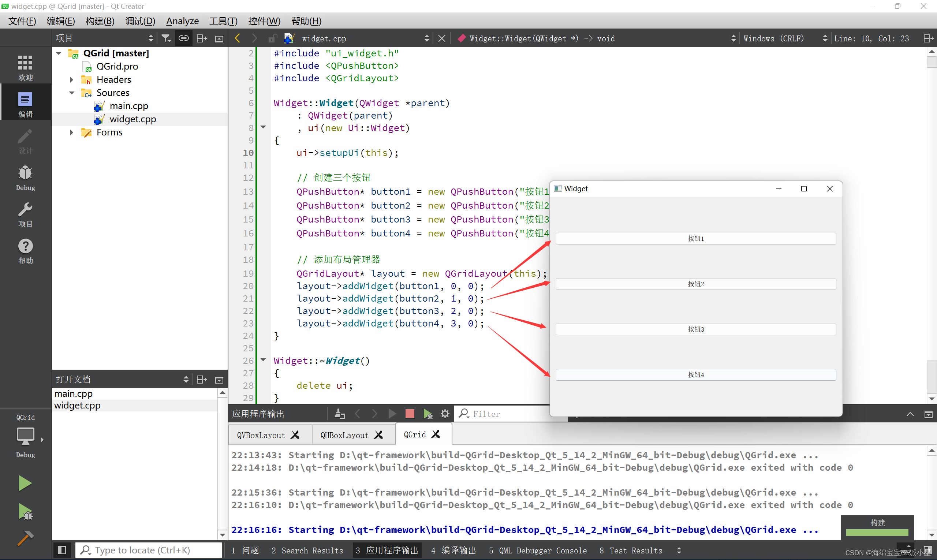Open the 工具(T) menu

223,21
